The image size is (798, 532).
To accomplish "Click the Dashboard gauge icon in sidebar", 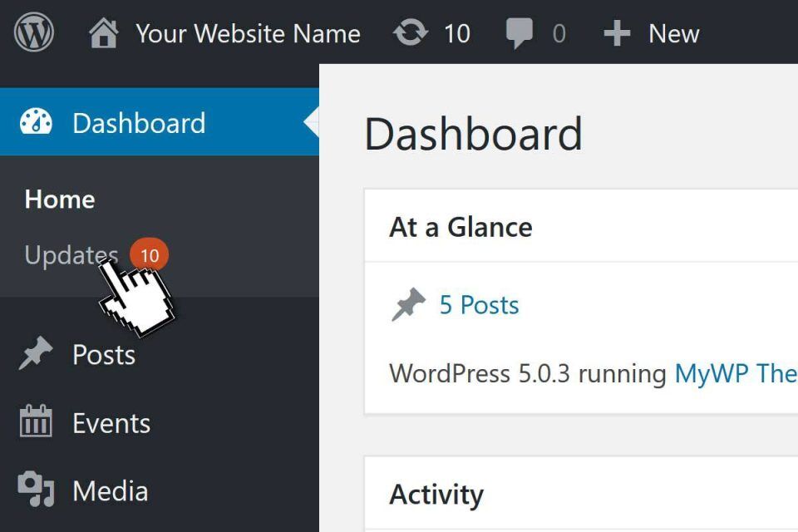I will pyautogui.click(x=36, y=122).
